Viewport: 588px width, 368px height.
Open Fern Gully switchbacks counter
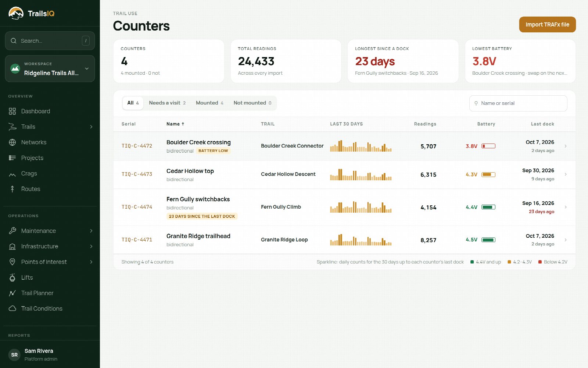pyautogui.click(x=344, y=207)
